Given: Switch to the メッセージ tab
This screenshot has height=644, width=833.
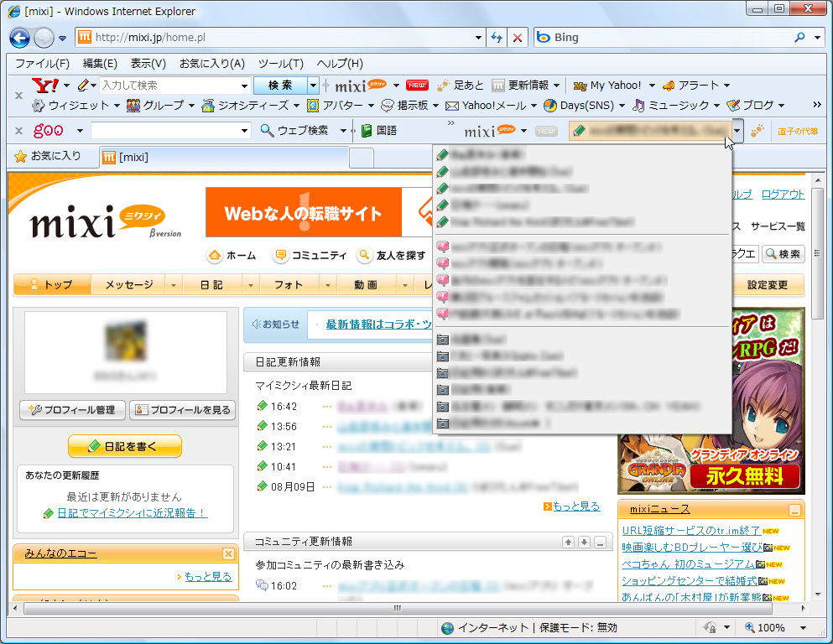Looking at the screenshot, I should [x=128, y=284].
